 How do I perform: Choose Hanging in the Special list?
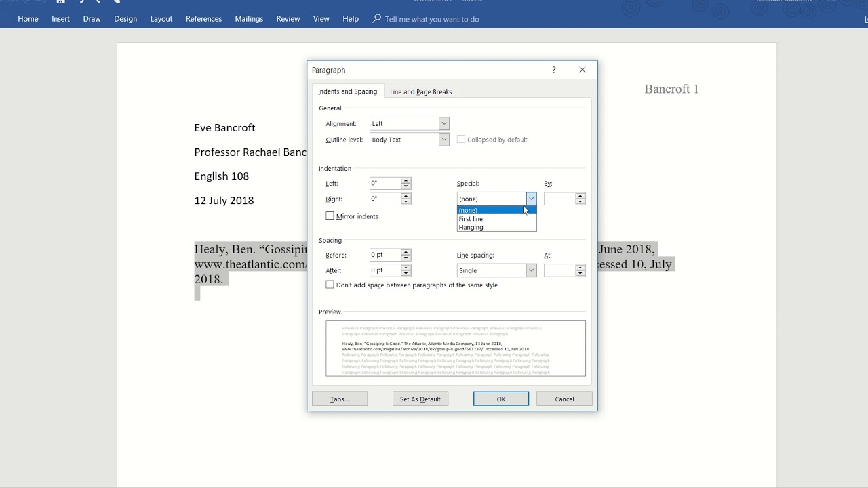click(x=497, y=228)
